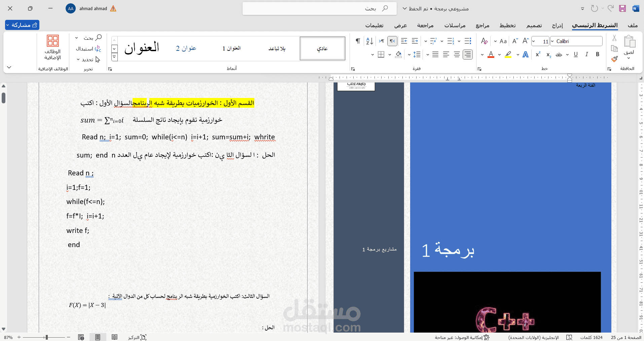This screenshot has width=644, height=341.
Task: Click the Focus (التركيز) button
Action: coord(137,337)
